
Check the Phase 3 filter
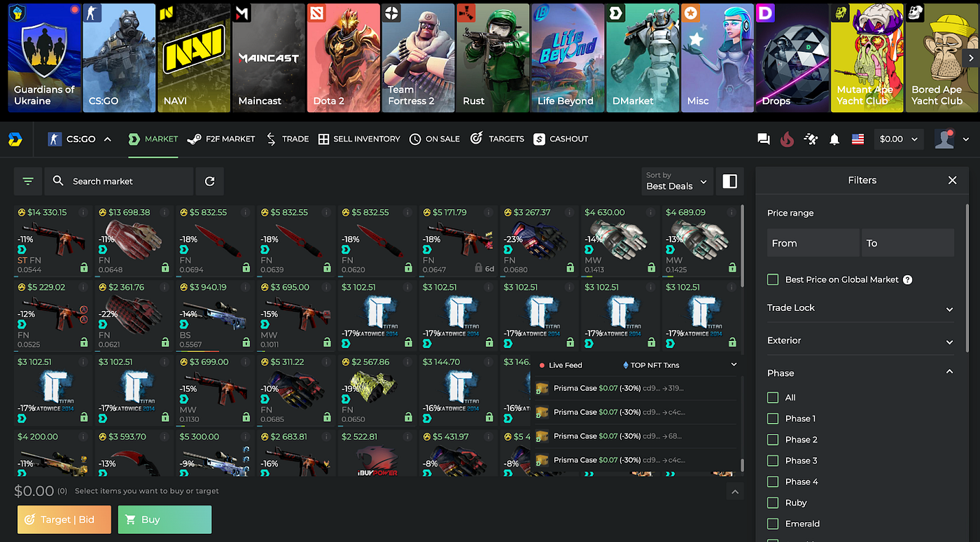point(773,460)
